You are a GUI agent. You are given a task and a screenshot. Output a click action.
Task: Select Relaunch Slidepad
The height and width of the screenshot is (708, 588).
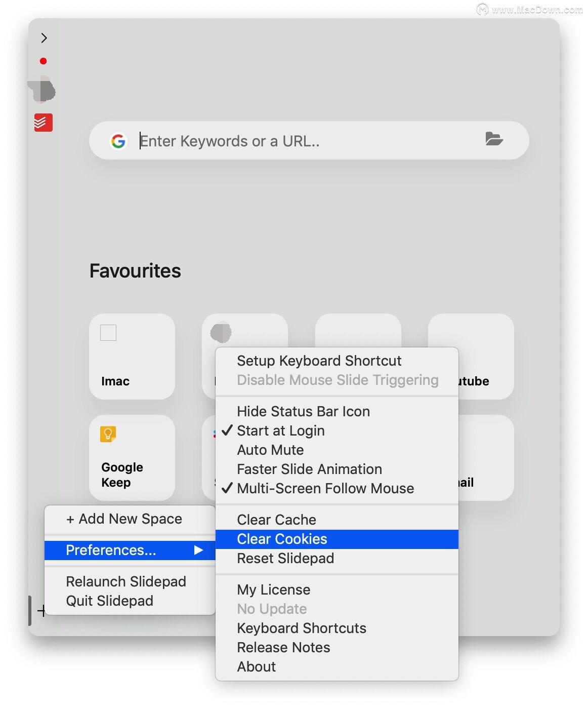click(x=130, y=581)
